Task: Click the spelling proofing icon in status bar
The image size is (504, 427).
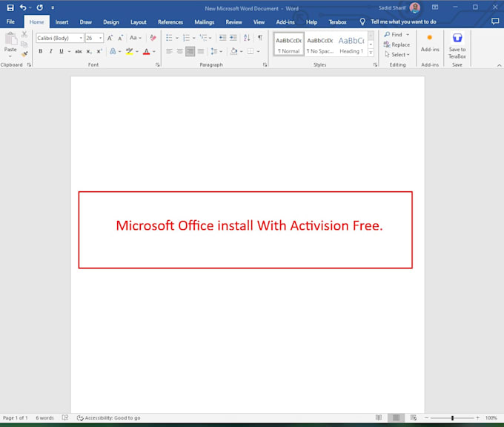Action: (65, 417)
